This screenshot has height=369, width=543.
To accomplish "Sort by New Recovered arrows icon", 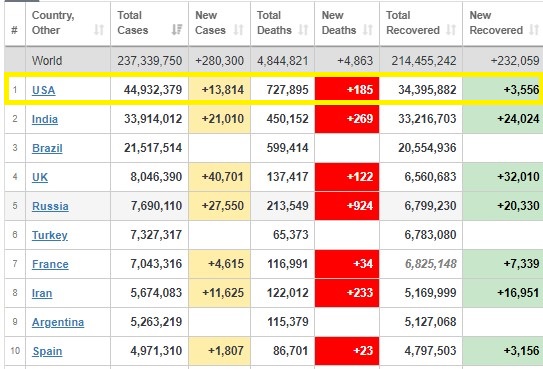I will (534, 30).
